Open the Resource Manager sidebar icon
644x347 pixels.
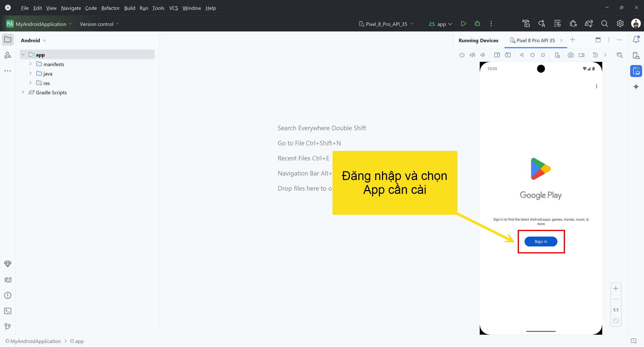(8, 55)
